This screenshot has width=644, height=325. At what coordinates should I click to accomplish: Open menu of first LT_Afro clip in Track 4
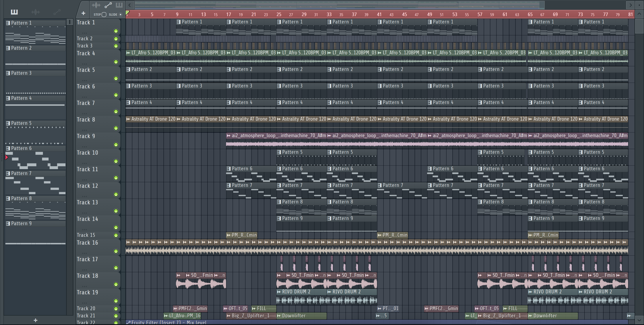[128, 53]
